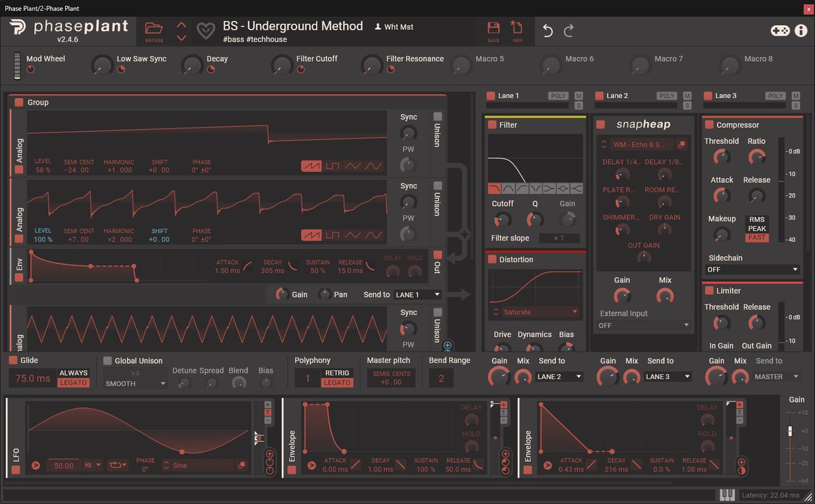Open the LFO Hz rate unit dropdown
Viewport: 815px width, 504px height.
coord(92,465)
